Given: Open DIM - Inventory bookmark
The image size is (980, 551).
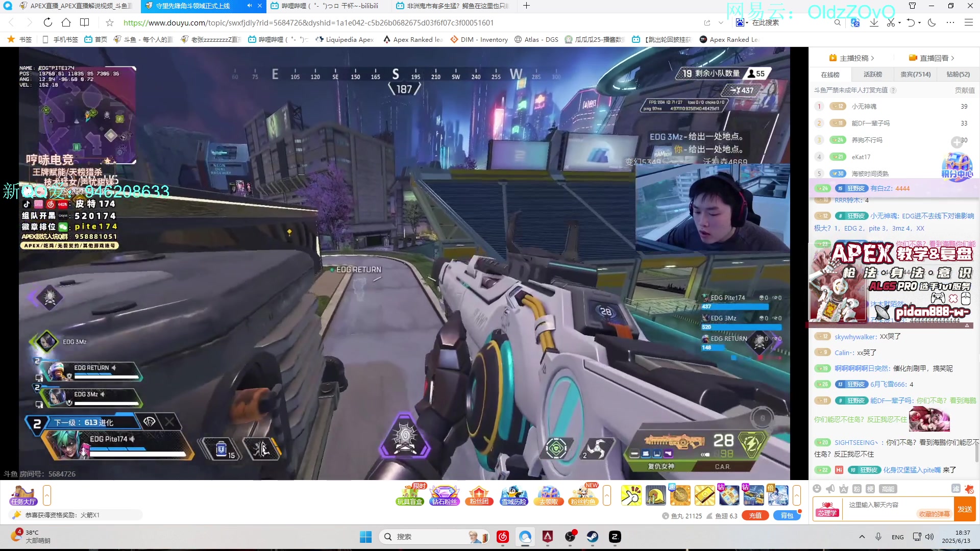Looking at the screenshot, I should (479, 39).
